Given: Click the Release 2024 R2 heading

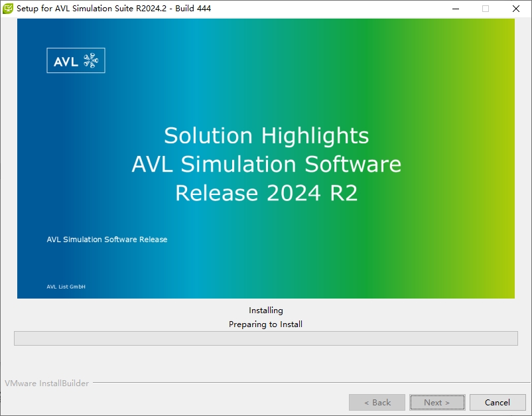Looking at the screenshot, I should 266,193.
